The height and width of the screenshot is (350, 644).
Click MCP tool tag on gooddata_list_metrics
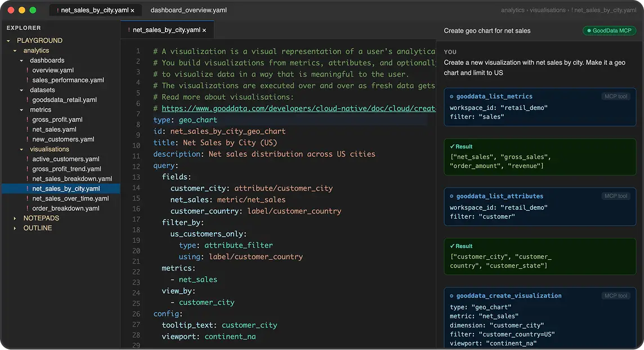point(616,96)
